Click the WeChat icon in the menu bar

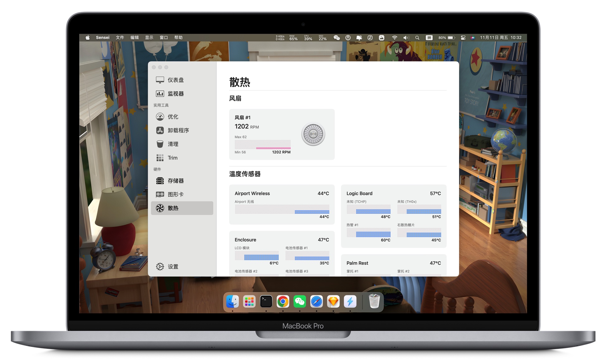tap(336, 38)
